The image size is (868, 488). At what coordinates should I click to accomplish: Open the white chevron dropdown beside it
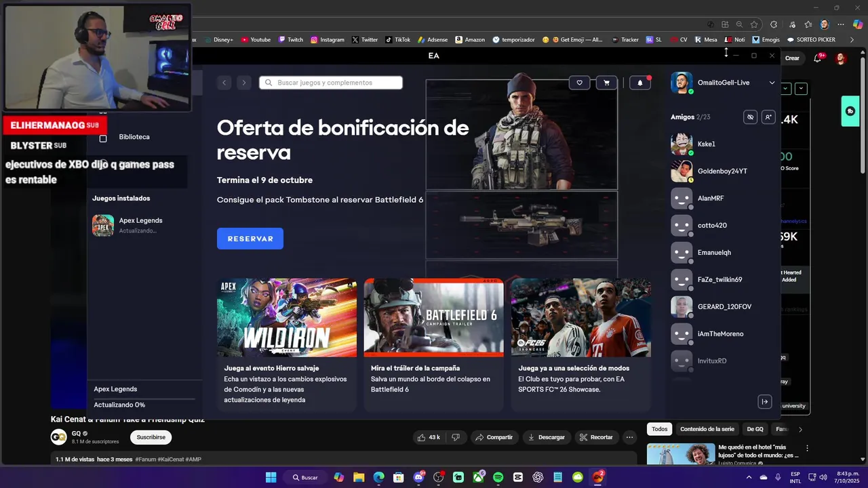pos(801,89)
